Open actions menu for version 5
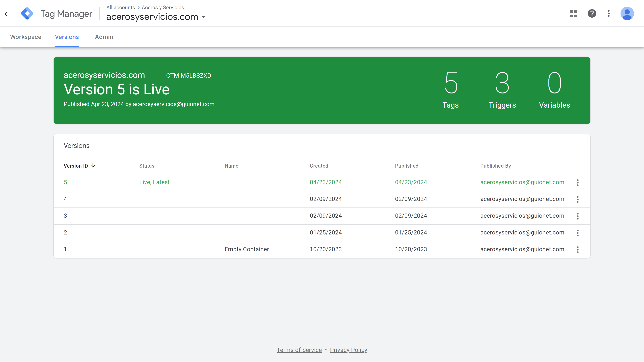 pos(577,183)
